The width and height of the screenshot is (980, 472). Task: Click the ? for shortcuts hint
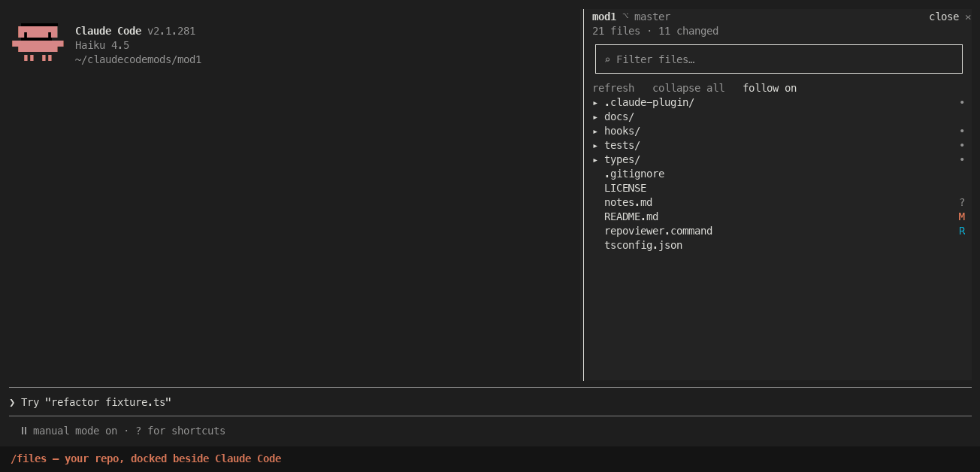(180, 431)
